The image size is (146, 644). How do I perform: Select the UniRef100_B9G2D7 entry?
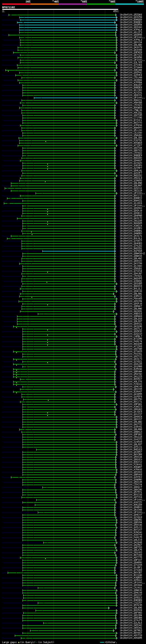(131, 85)
